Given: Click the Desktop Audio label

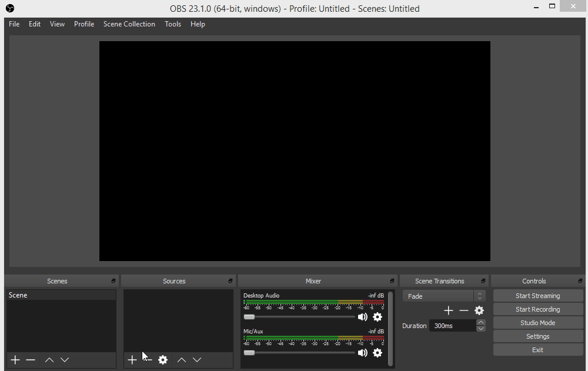Looking at the screenshot, I should pos(262,296).
